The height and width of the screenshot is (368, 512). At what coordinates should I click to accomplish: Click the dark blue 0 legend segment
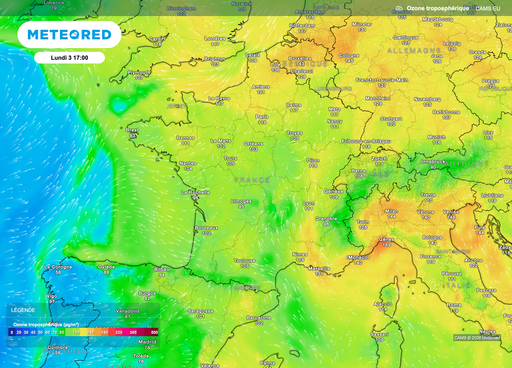[x=12, y=332]
